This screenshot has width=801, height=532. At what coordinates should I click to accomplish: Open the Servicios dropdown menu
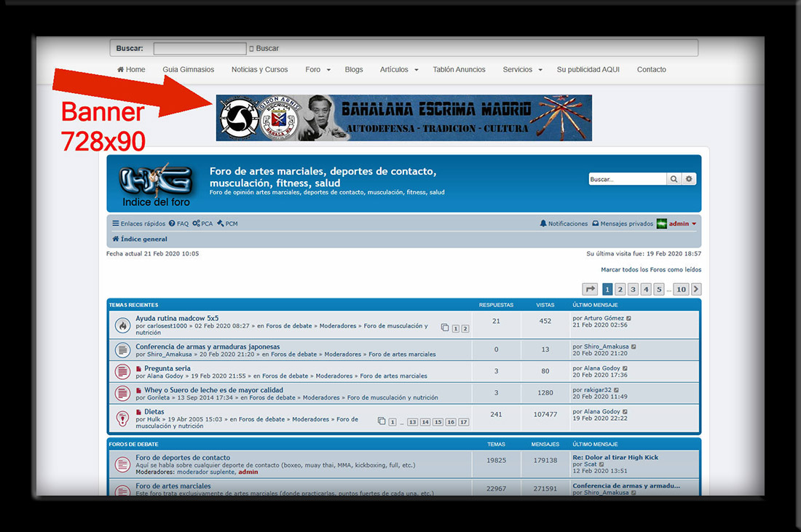point(522,70)
